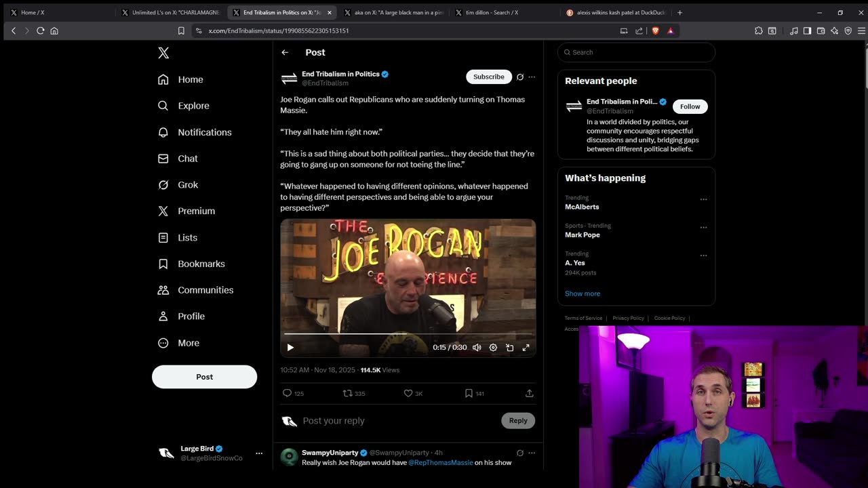Viewport: 868px width, 488px height.
Task: Open SwampyUniparty profile name
Action: click(x=330, y=453)
